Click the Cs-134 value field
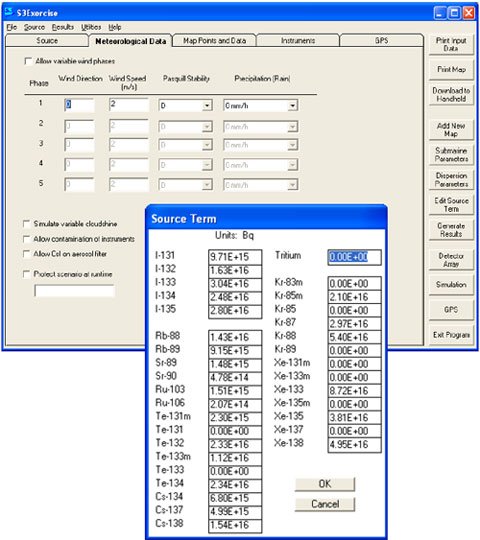Screen dimensions: 480x540 point(235,498)
